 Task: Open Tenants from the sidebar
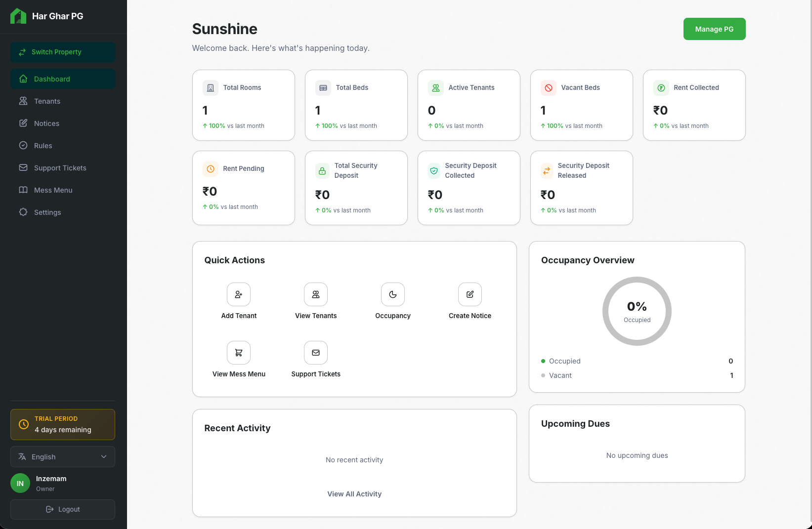click(x=46, y=101)
